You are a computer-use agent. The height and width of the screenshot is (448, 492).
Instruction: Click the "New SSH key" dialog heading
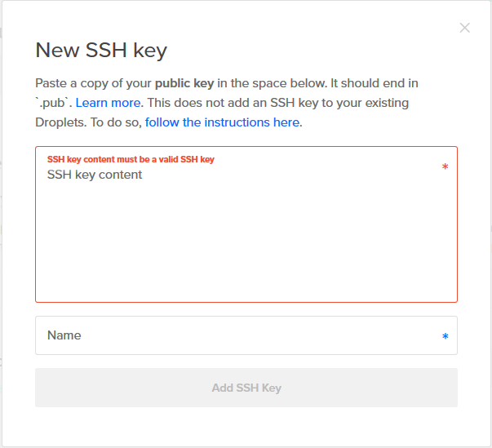[101, 51]
